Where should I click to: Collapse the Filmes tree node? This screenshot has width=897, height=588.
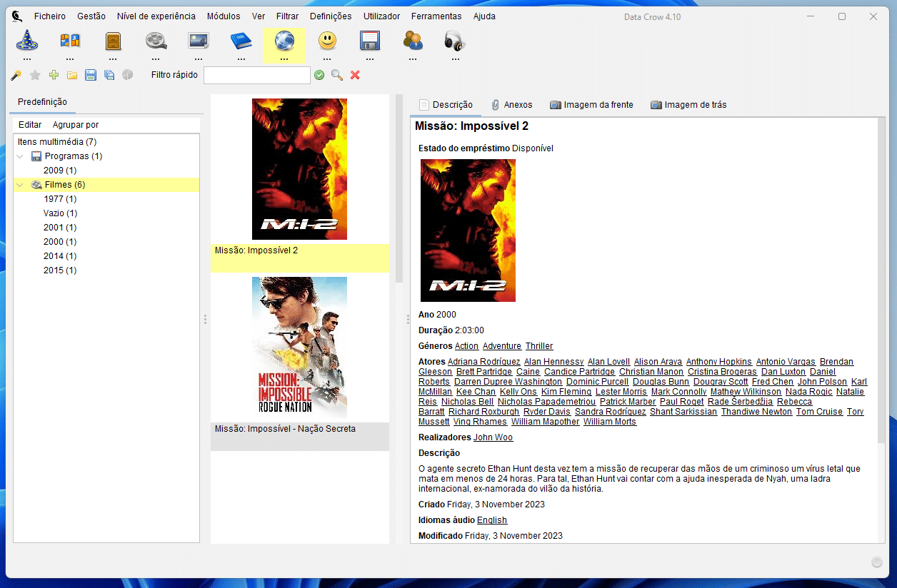pos(21,185)
